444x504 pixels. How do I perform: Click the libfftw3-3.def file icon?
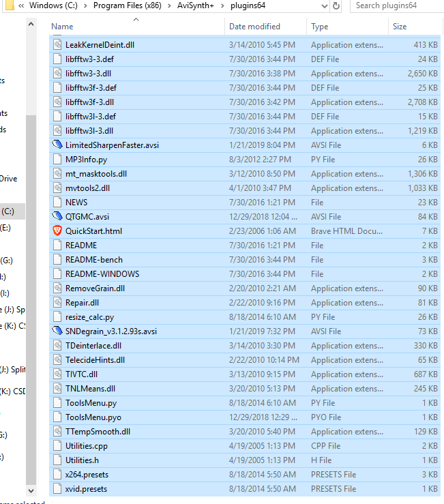coord(57,59)
